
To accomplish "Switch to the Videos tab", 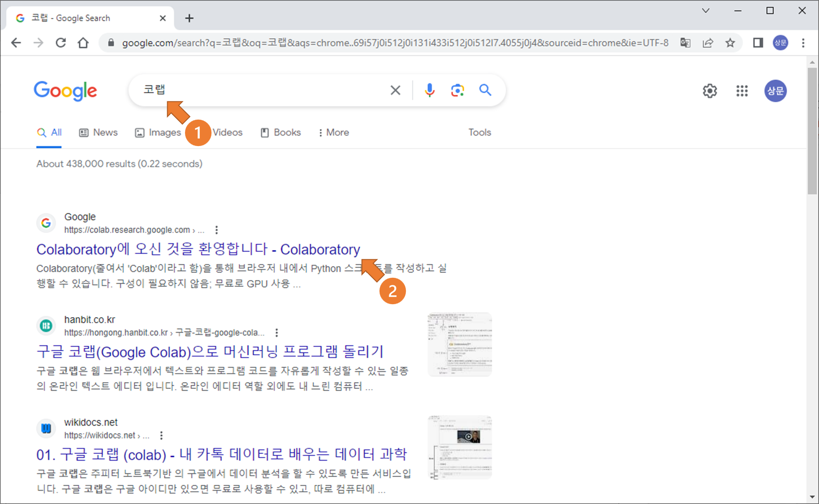I will 227,133.
